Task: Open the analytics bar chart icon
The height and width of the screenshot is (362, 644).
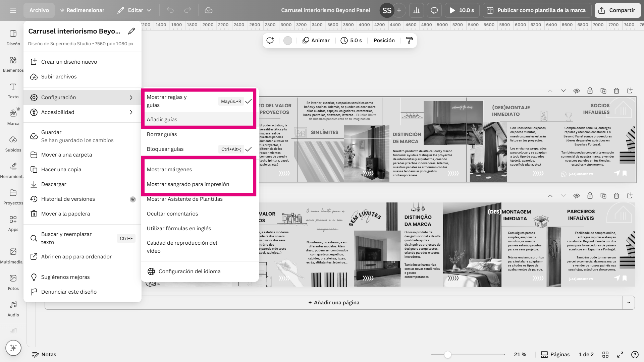Action: 416,10
